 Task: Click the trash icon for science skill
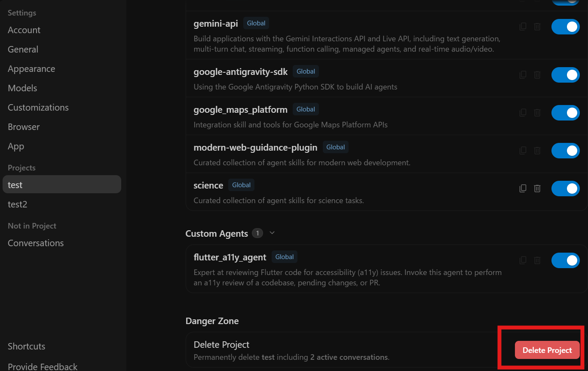pos(537,189)
